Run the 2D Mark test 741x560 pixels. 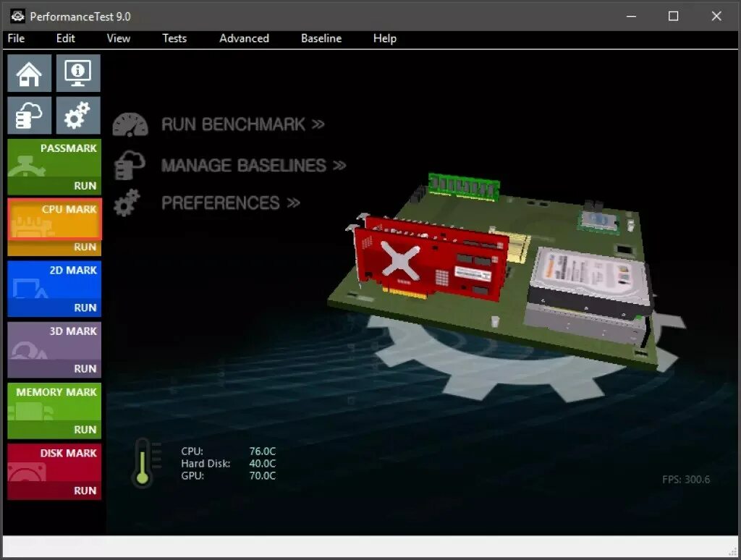point(85,307)
